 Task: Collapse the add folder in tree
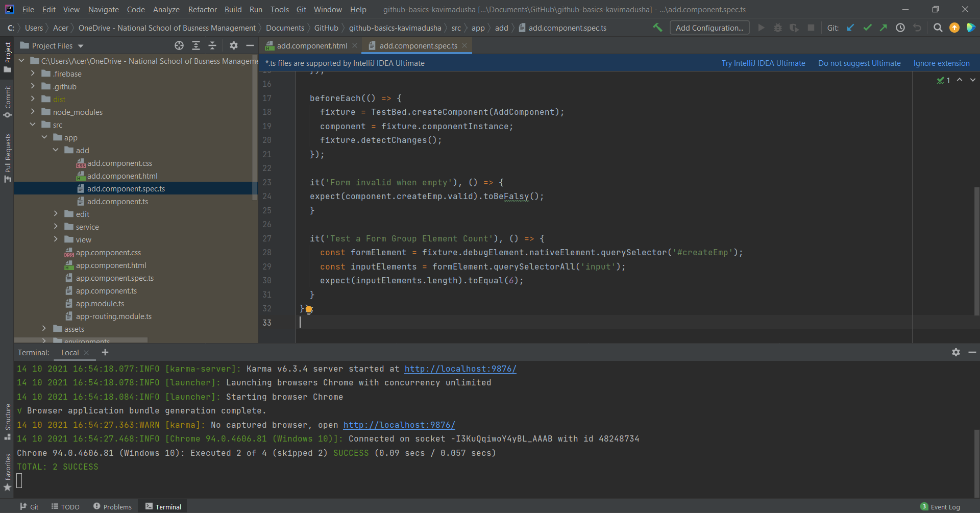point(56,150)
